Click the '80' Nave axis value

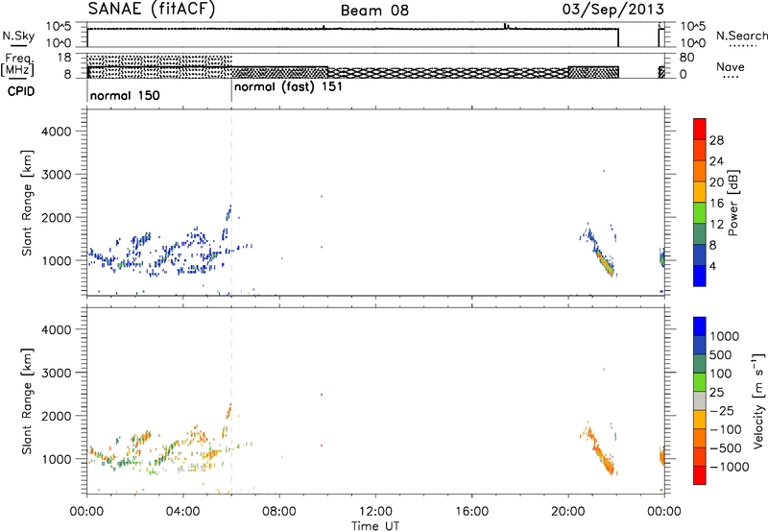[686, 58]
